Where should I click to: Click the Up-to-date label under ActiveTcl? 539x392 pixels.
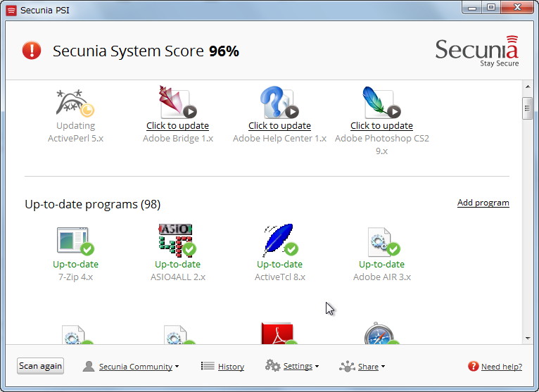280,264
